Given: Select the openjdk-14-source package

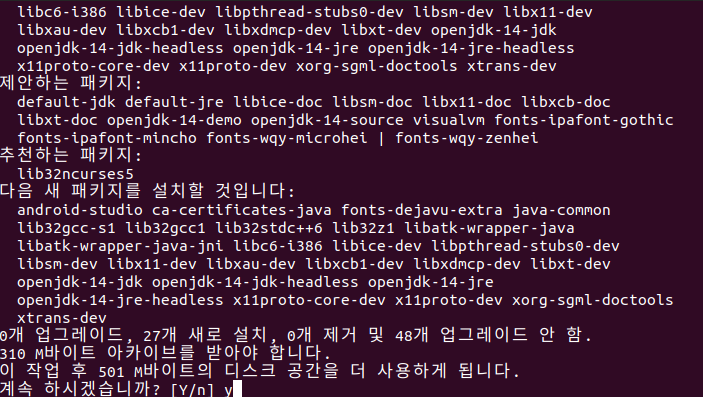Looking at the screenshot, I should point(327,120).
